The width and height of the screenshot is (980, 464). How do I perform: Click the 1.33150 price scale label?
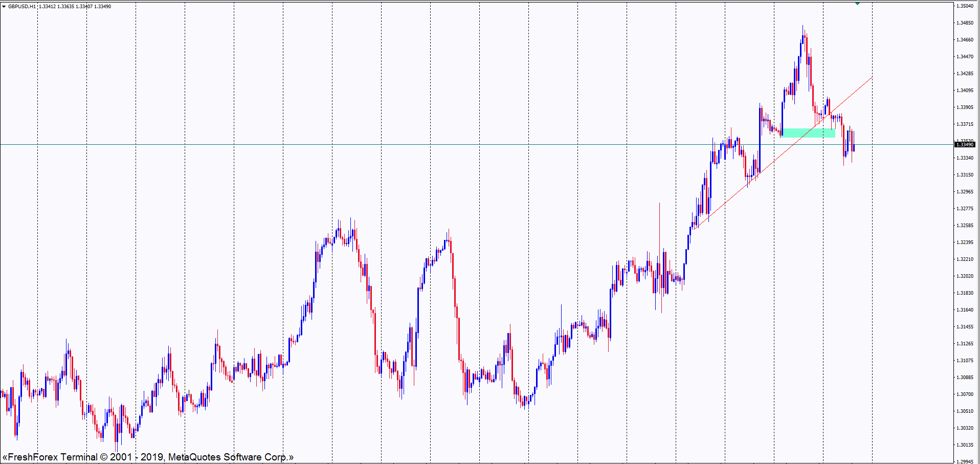(965, 175)
